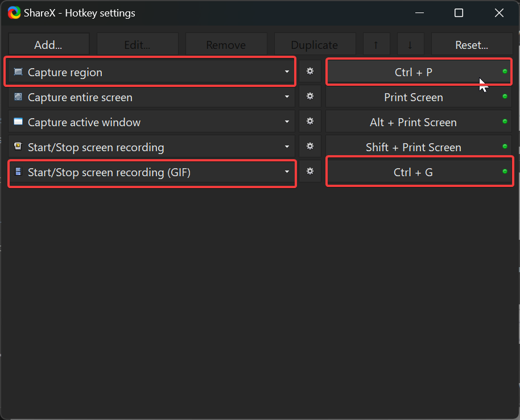This screenshot has height=420, width=520.
Task: Toggle the green status dot for Shift + Print Screen
Action: click(505, 147)
